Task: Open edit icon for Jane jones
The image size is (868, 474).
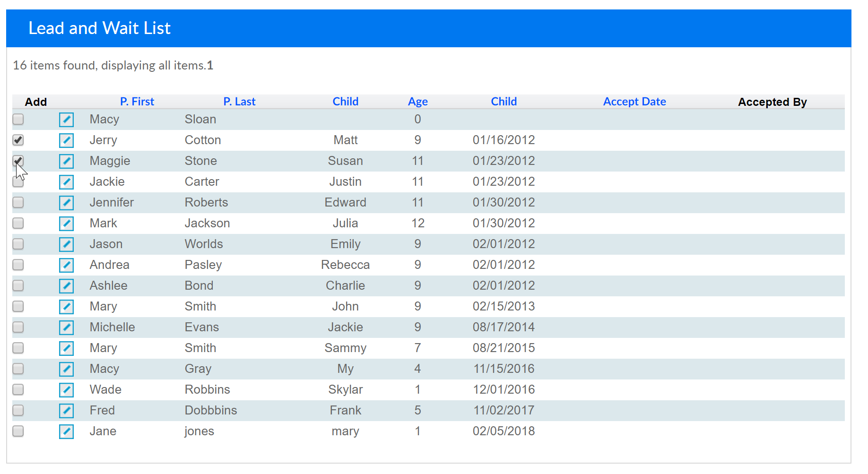Action: tap(66, 431)
